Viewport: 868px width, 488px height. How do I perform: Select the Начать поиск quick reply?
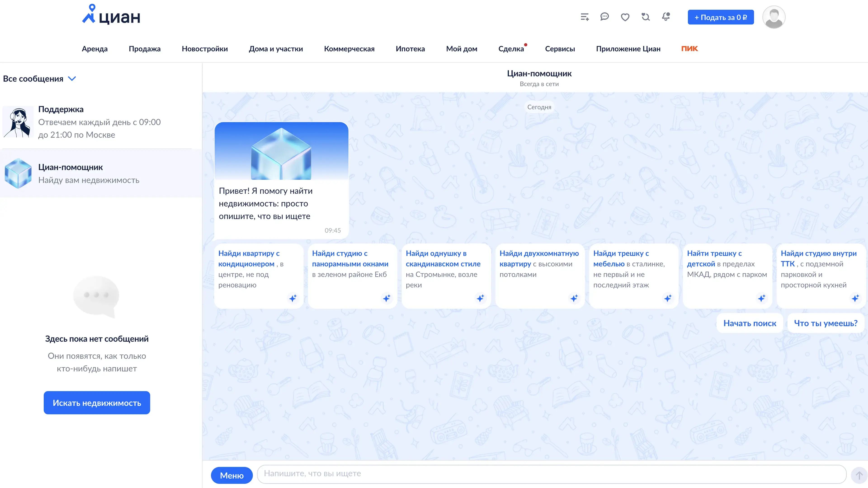(749, 323)
